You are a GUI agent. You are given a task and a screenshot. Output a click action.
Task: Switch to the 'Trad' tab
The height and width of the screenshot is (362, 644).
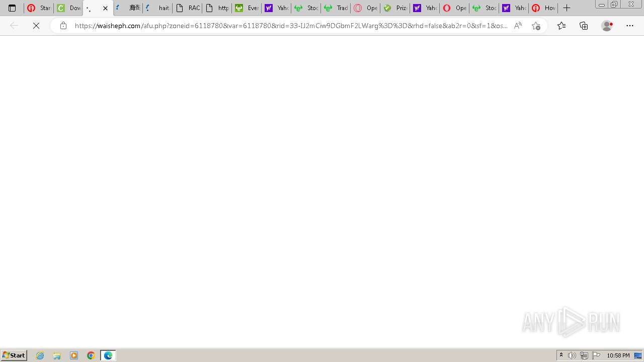tap(336, 8)
